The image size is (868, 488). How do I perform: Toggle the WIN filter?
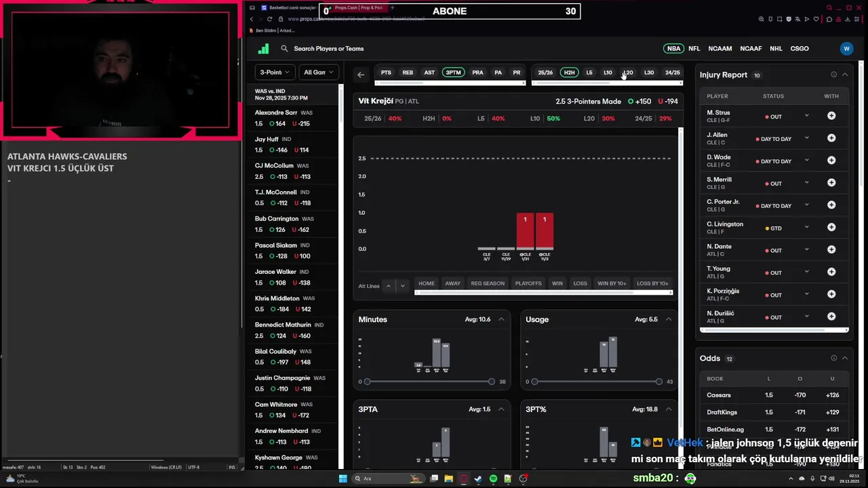pos(557,283)
